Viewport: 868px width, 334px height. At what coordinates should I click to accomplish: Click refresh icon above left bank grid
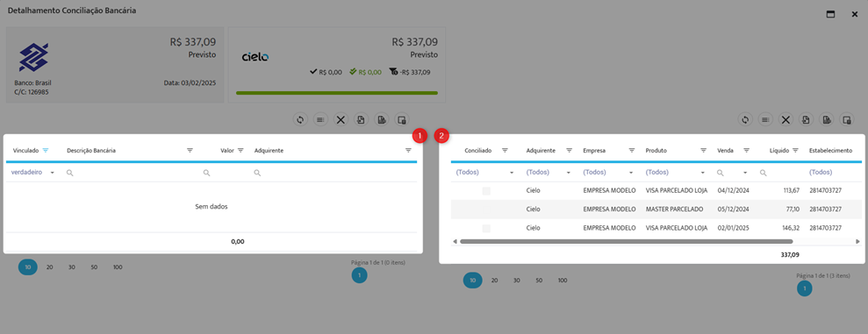(x=300, y=119)
